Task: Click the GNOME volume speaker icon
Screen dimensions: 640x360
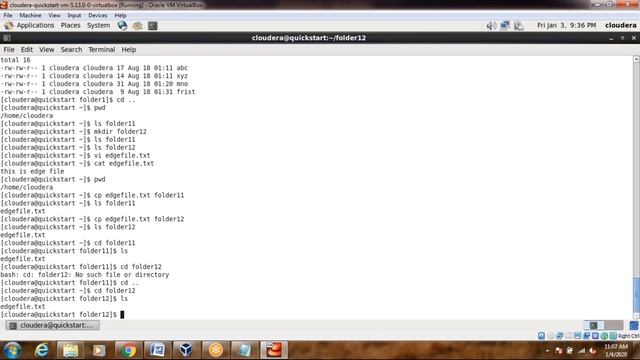Action: 491,25
